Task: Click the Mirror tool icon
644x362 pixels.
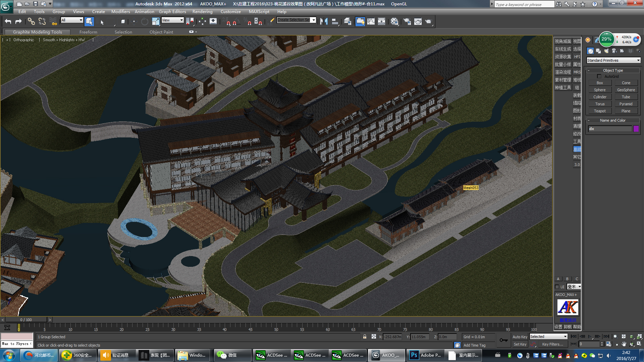Action: (x=324, y=21)
